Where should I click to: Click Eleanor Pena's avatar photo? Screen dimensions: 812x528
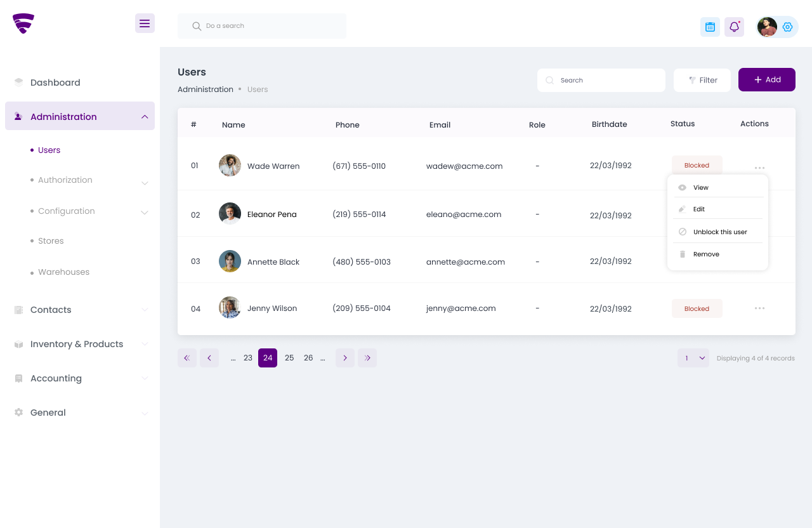tap(230, 214)
